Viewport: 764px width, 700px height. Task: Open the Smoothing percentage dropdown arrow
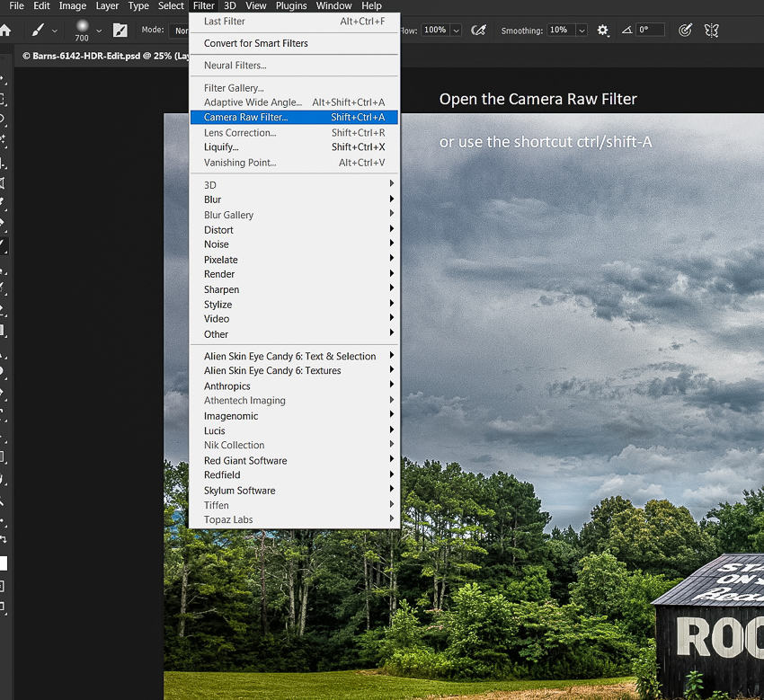pos(582,31)
